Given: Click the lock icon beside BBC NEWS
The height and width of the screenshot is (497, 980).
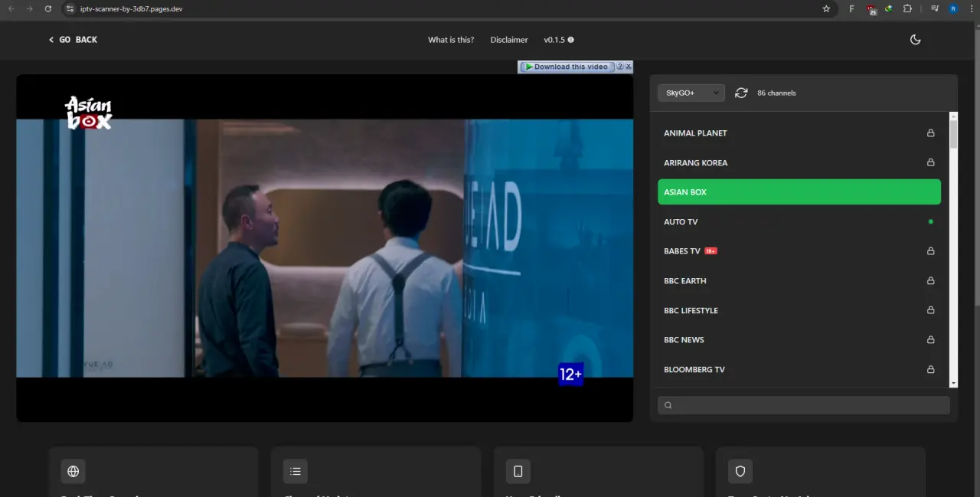Looking at the screenshot, I should (931, 340).
